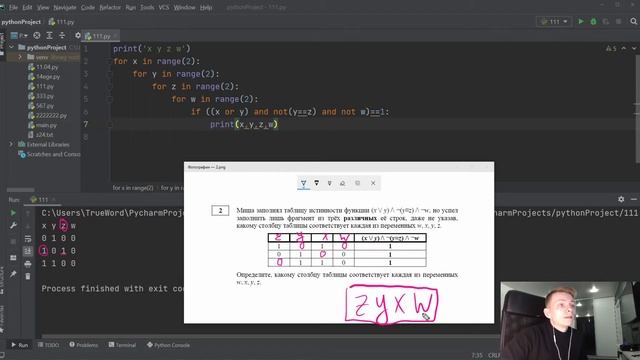
Task: Select the eraser tool in Photos
Action: tap(342, 184)
